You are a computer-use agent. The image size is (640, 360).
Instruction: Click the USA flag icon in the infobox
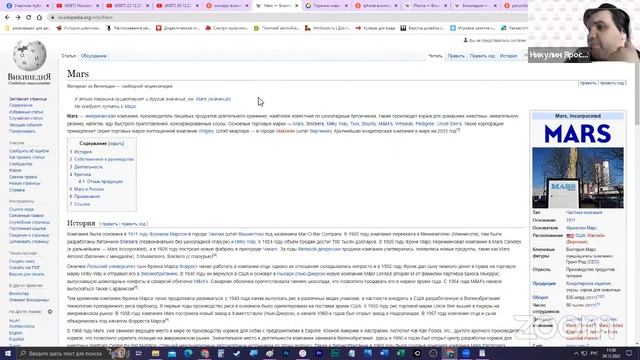(570, 236)
